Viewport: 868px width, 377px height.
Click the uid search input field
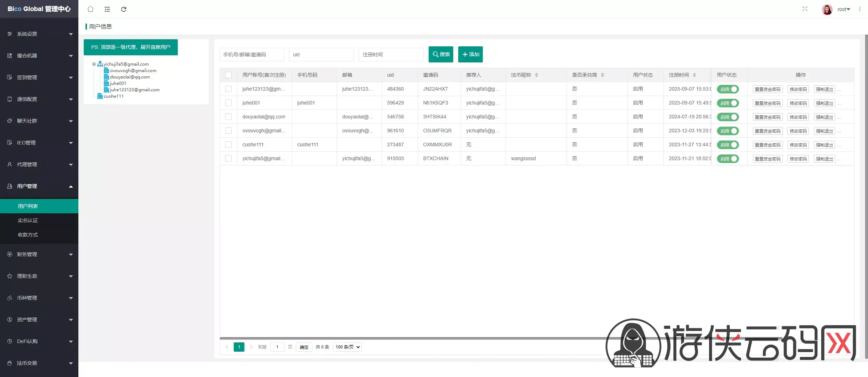pyautogui.click(x=321, y=55)
